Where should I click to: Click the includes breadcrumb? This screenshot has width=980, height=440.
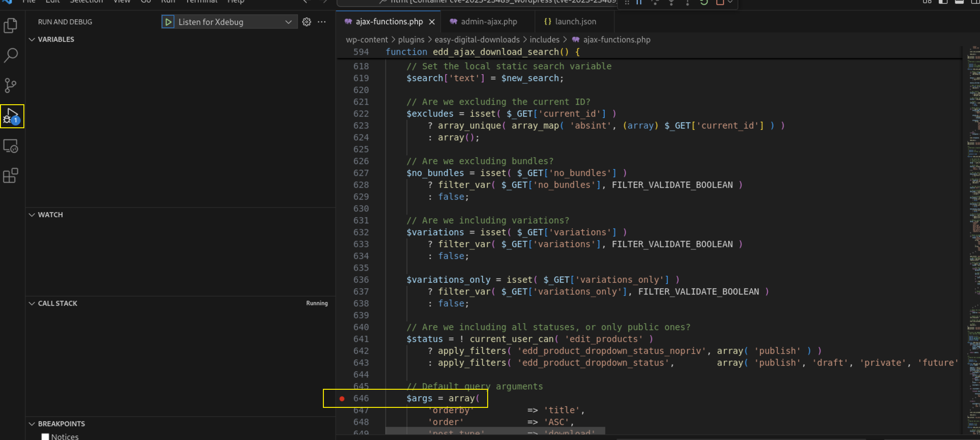click(x=544, y=40)
